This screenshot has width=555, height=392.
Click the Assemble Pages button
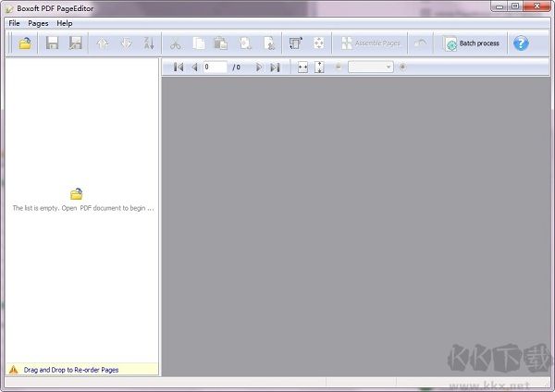pyautogui.click(x=370, y=43)
